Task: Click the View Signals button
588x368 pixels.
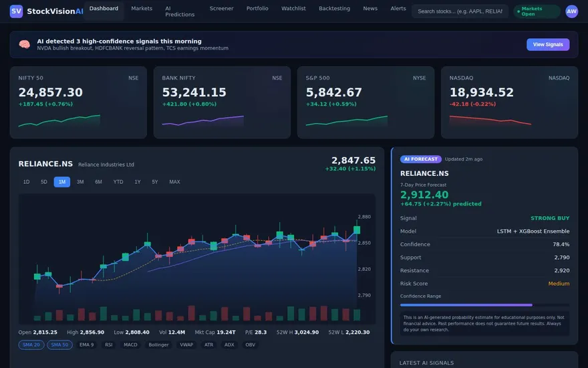Action: pos(548,44)
